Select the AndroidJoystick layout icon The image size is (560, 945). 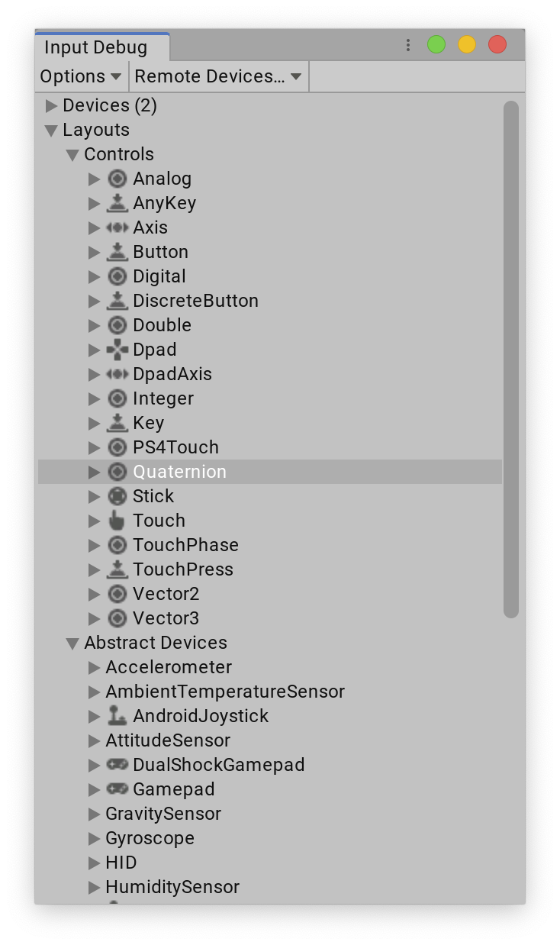(x=117, y=716)
